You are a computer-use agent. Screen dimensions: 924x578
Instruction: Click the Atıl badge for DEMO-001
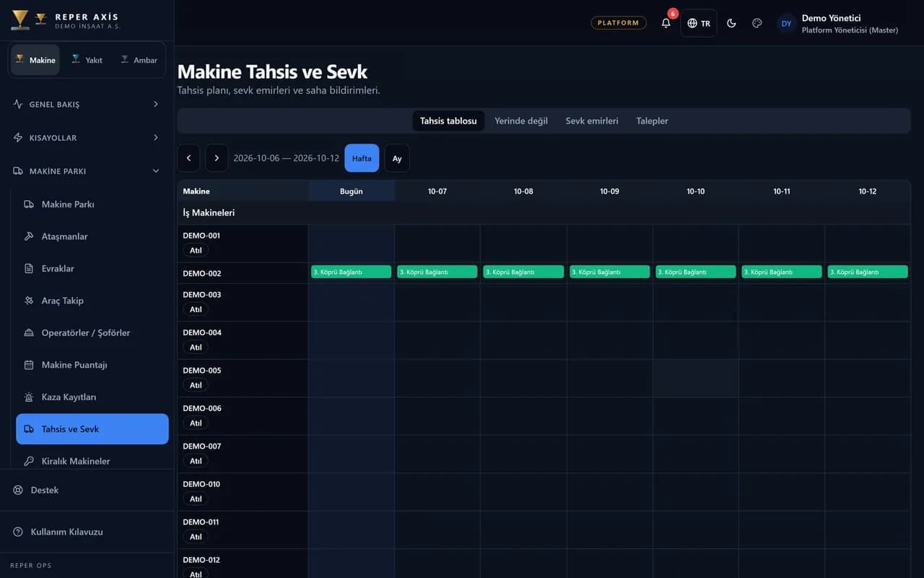click(x=196, y=251)
